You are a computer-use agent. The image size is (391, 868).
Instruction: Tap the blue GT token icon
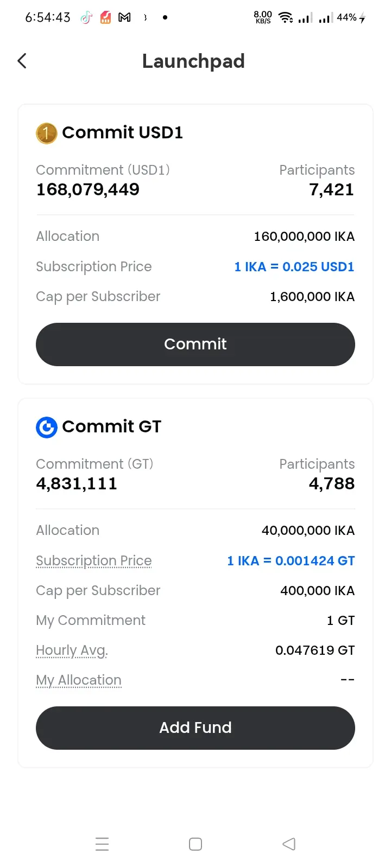pos(47,427)
